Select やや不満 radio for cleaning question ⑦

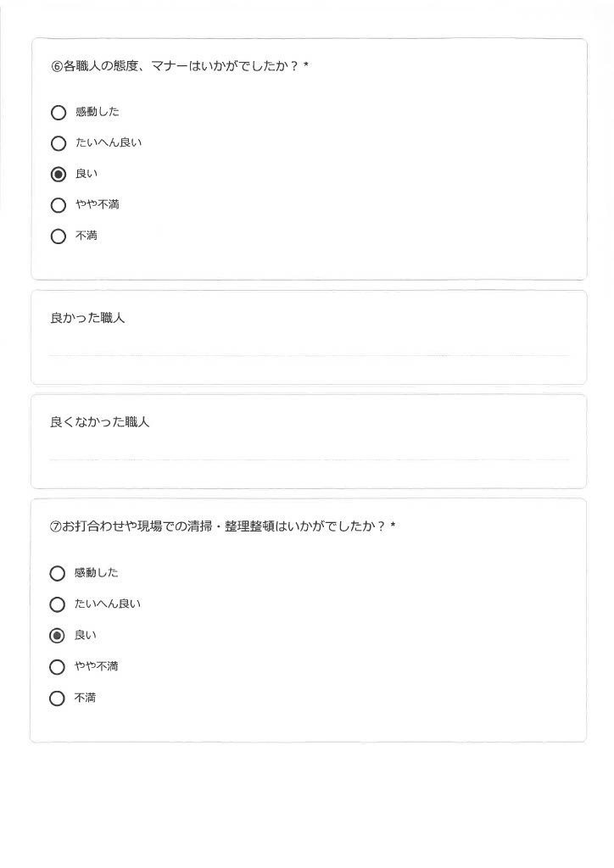click(x=57, y=667)
